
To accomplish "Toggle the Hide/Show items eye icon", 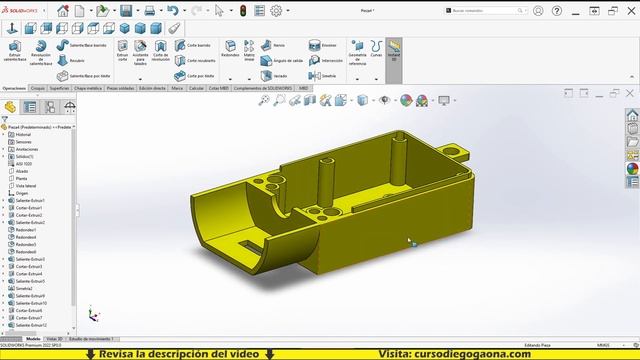I will click(384, 100).
